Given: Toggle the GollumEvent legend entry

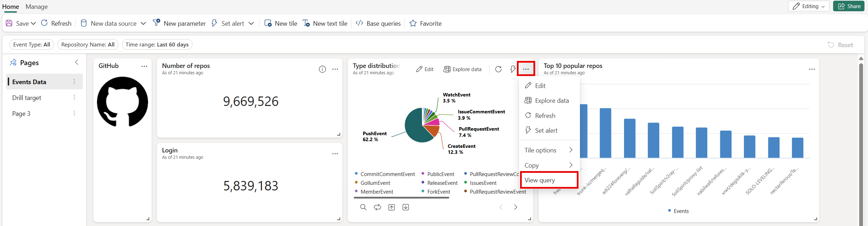Looking at the screenshot, I should (375, 183).
